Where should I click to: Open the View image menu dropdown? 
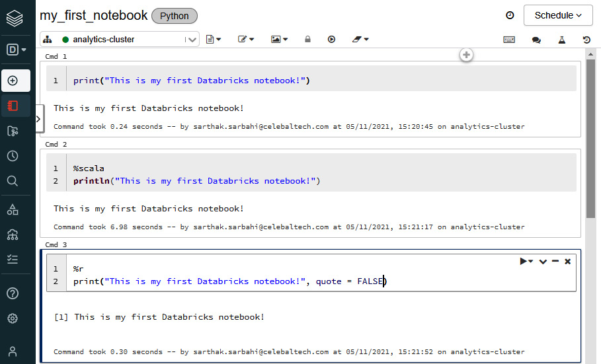[280, 39]
